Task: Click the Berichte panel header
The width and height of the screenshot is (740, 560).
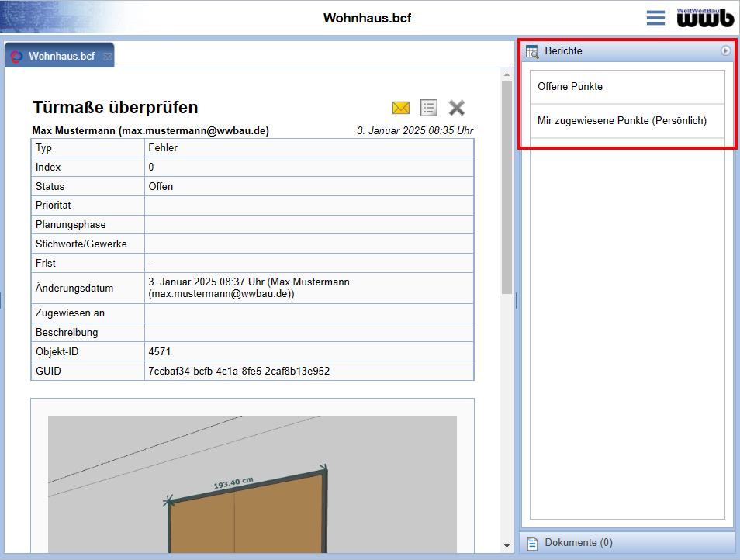Action: click(x=628, y=50)
